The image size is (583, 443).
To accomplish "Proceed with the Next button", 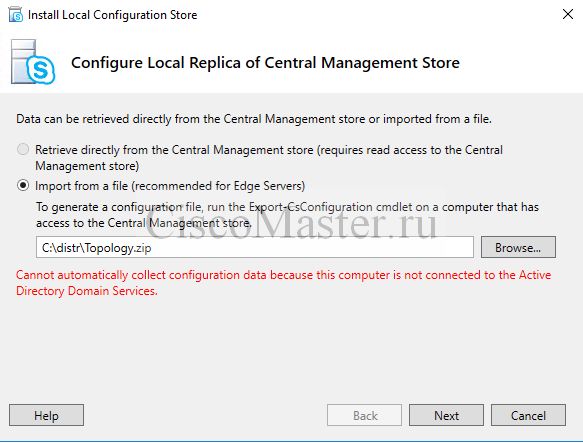I will tap(446, 415).
